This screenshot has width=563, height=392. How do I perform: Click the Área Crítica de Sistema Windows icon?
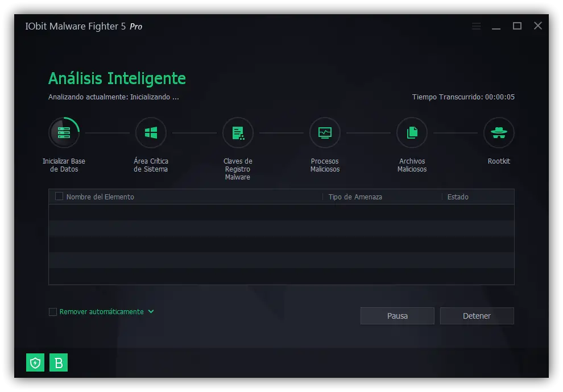(x=151, y=133)
